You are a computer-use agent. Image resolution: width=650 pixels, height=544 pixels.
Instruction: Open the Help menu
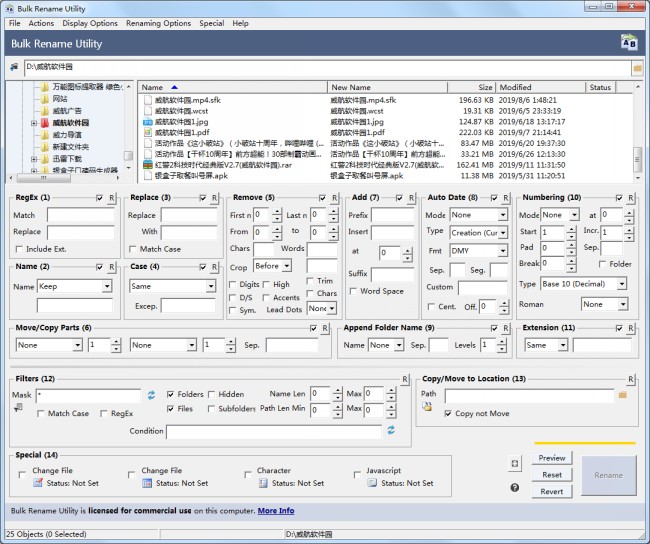(240, 23)
